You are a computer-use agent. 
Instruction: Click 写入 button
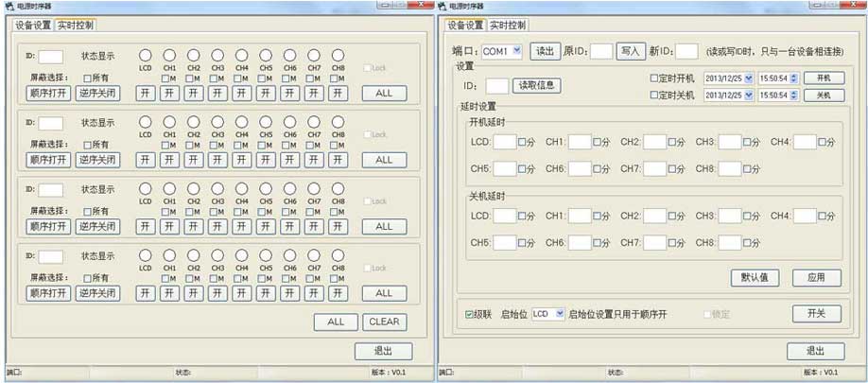(631, 51)
